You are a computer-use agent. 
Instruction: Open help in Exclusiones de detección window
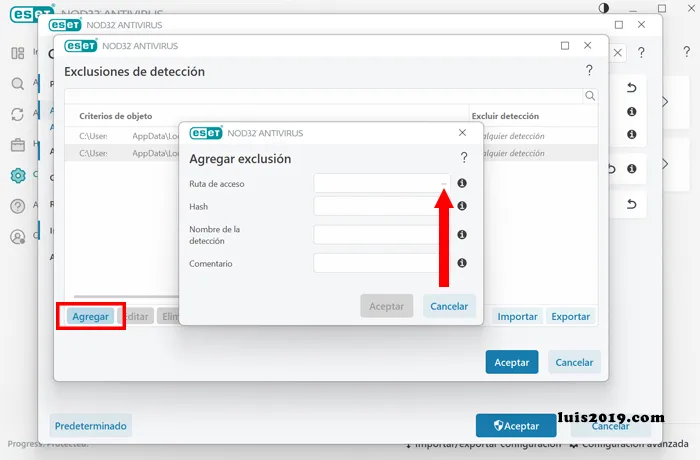[589, 71]
